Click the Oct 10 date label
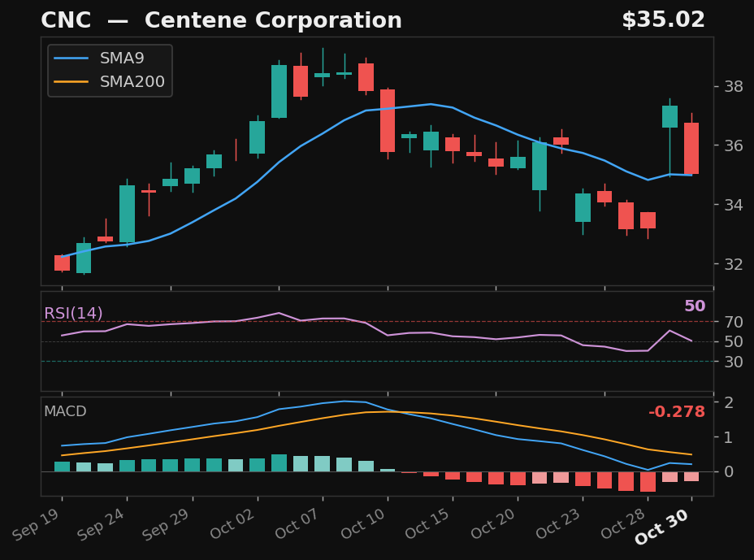Image resolution: width=754 pixels, height=560 pixels. pyautogui.click(x=363, y=523)
